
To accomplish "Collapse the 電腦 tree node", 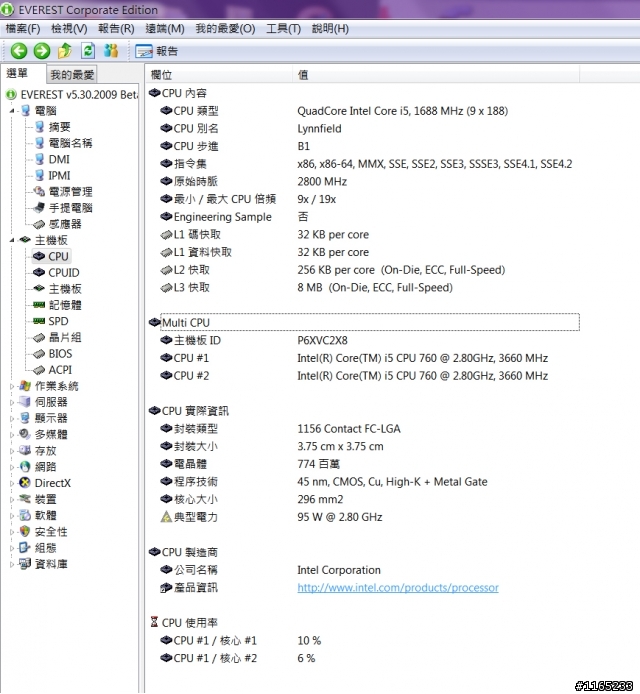I will [x=12, y=111].
